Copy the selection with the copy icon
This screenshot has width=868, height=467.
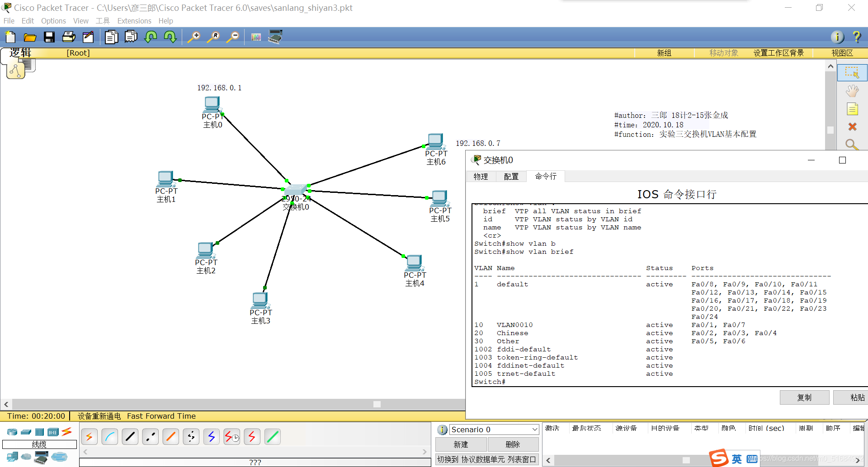[111, 37]
